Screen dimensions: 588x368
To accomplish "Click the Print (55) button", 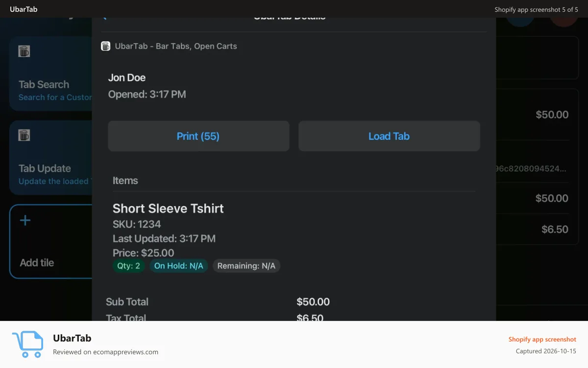I will pyautogui.click(x=198, y=136).
